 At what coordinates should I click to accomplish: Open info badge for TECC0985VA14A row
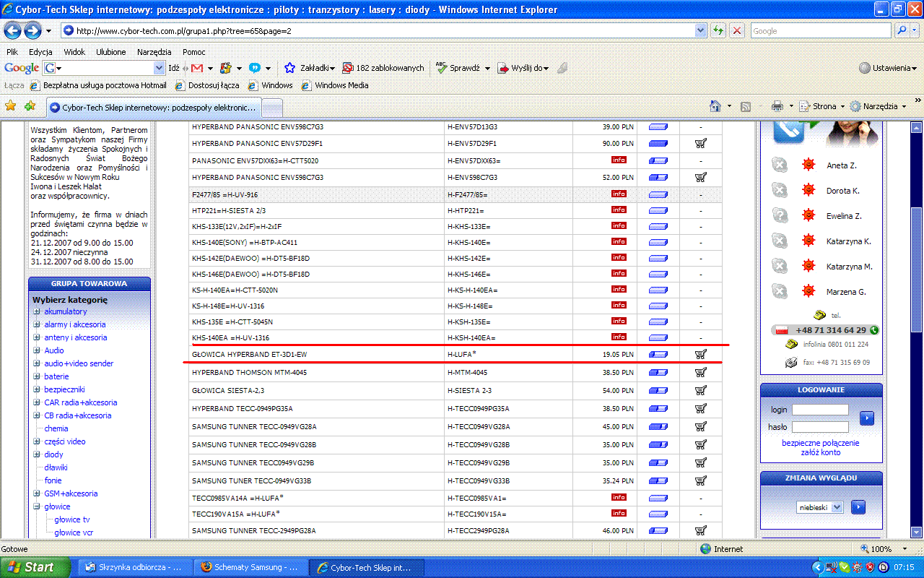tap(619, 497)
